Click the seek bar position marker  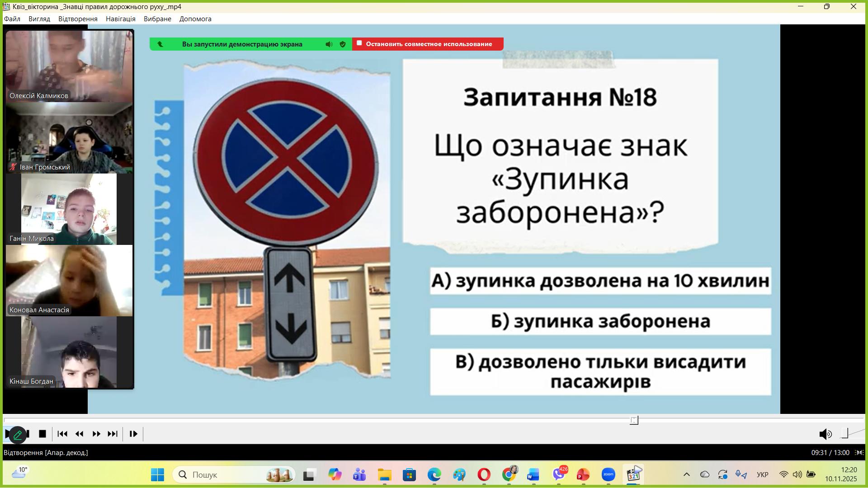[x=634, y=420]
